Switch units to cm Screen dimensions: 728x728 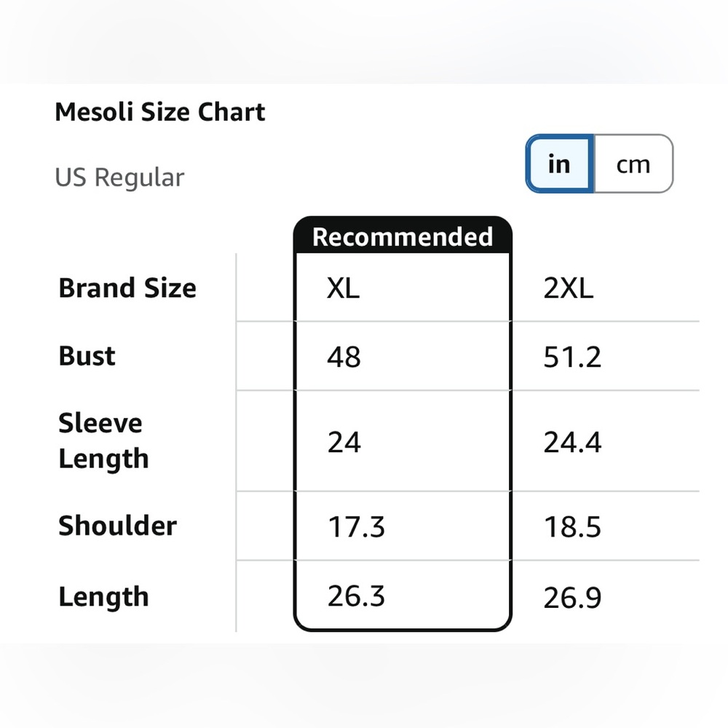633,165
